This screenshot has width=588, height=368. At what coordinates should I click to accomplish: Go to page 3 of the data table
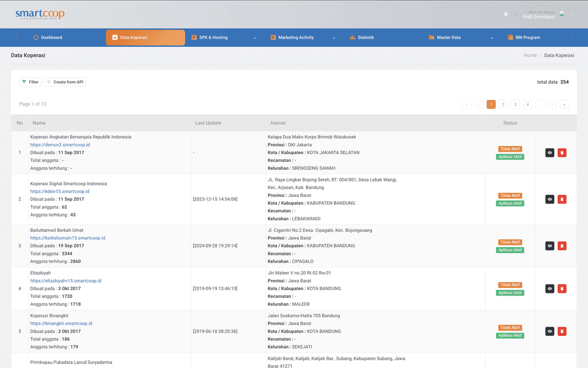[x=515, y=104]
